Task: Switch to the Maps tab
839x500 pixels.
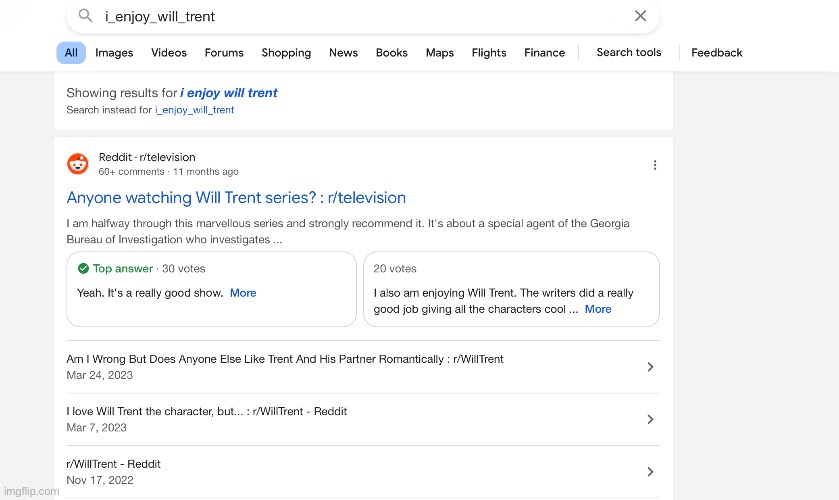Action: pyautogui.click(x=440, y=52)
